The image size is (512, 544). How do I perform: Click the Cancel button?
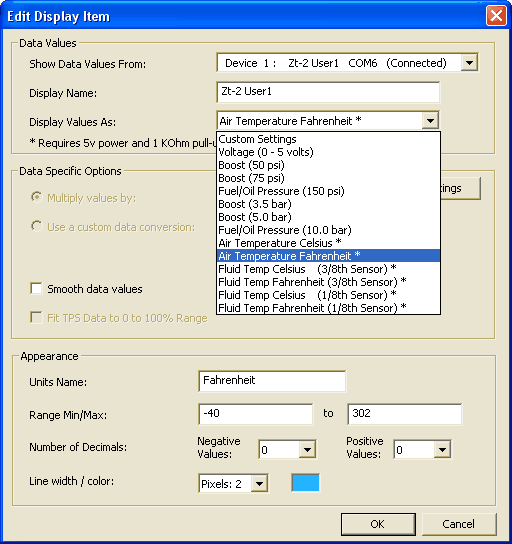click(459, 524)
